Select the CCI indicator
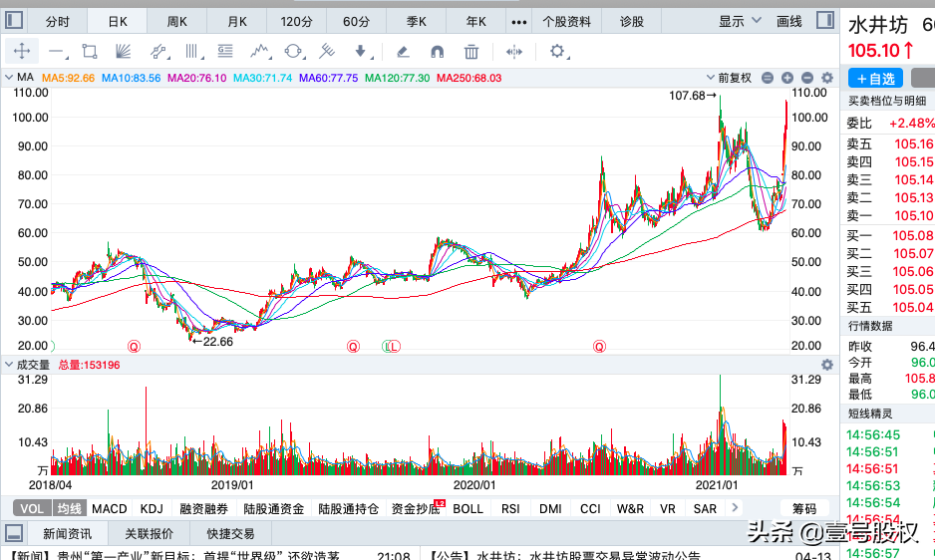 [590, 509]
